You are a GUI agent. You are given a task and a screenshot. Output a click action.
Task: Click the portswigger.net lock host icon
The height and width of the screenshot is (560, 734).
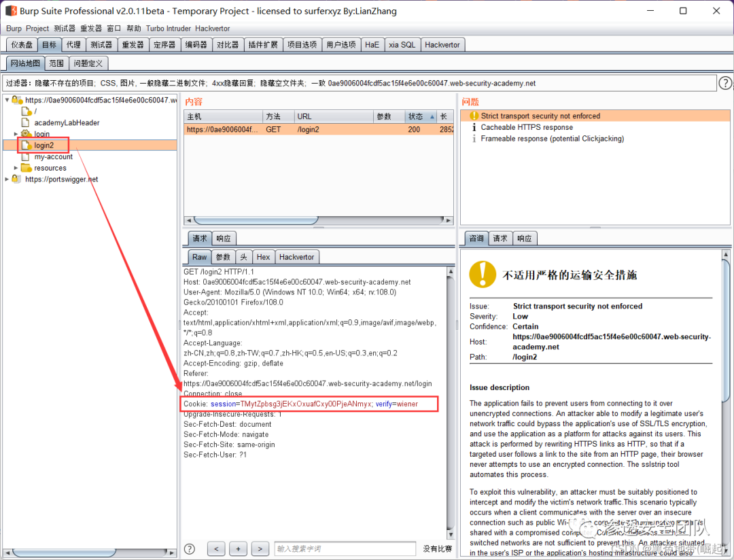click(16, 179)
